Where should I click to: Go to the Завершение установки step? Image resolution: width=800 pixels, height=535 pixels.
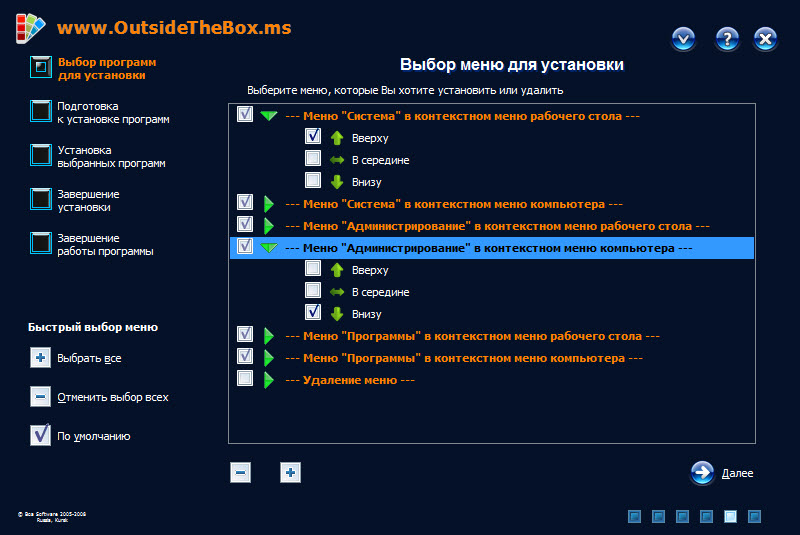click(40, 199)
